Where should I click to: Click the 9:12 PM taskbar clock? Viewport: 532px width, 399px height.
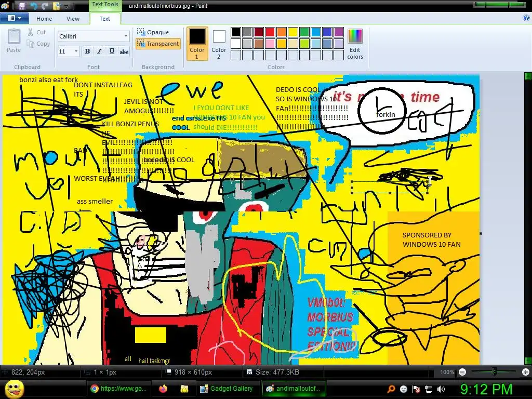(486, 389)
